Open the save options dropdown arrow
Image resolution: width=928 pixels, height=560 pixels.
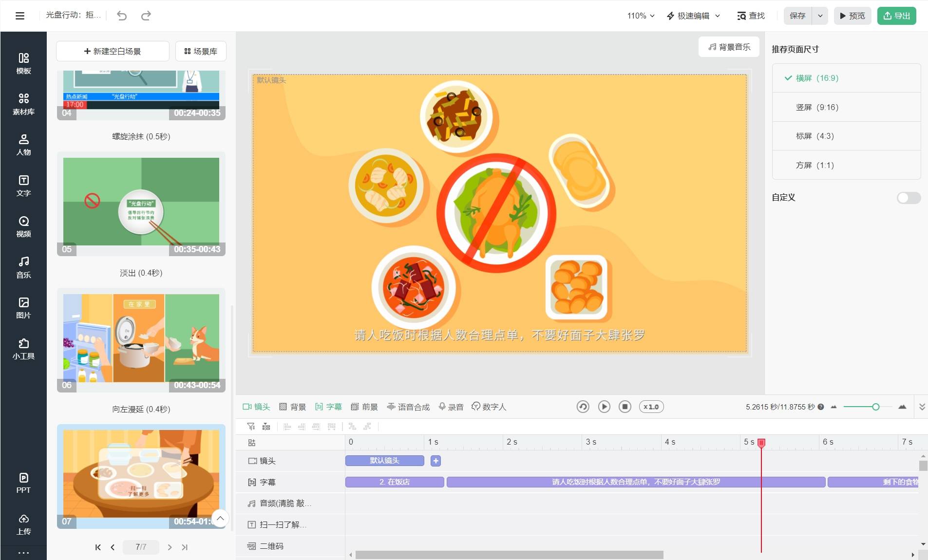click(820, 16)
